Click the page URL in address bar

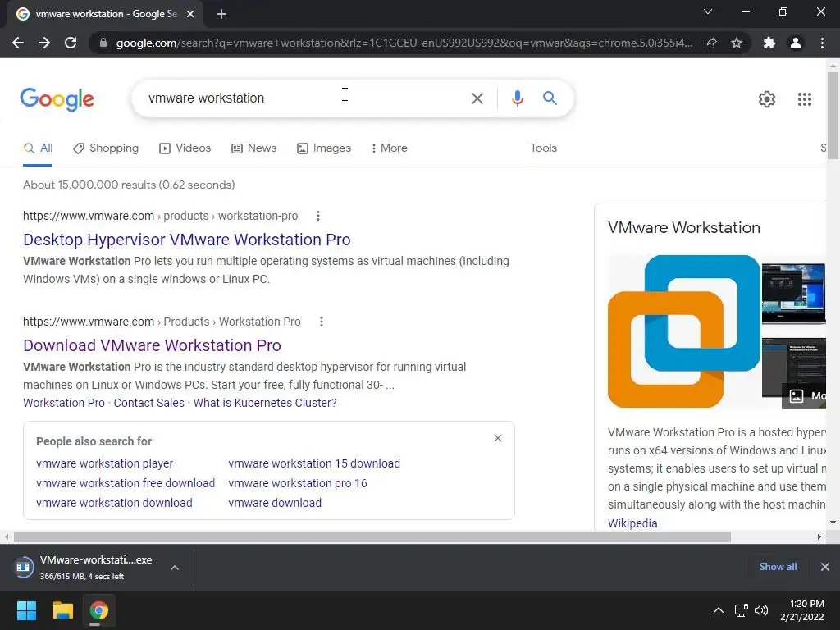pyautogui.click(x=404, y=43)
